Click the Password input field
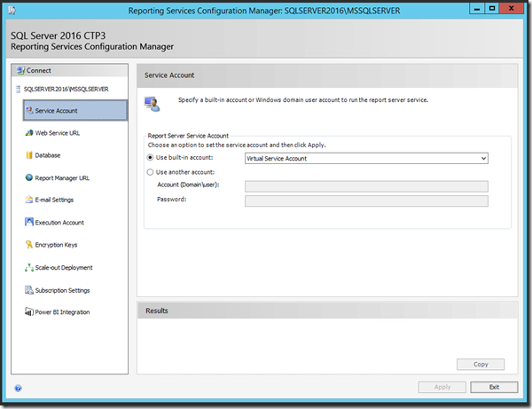Screen dimensions: 532x409 [366, 201]
